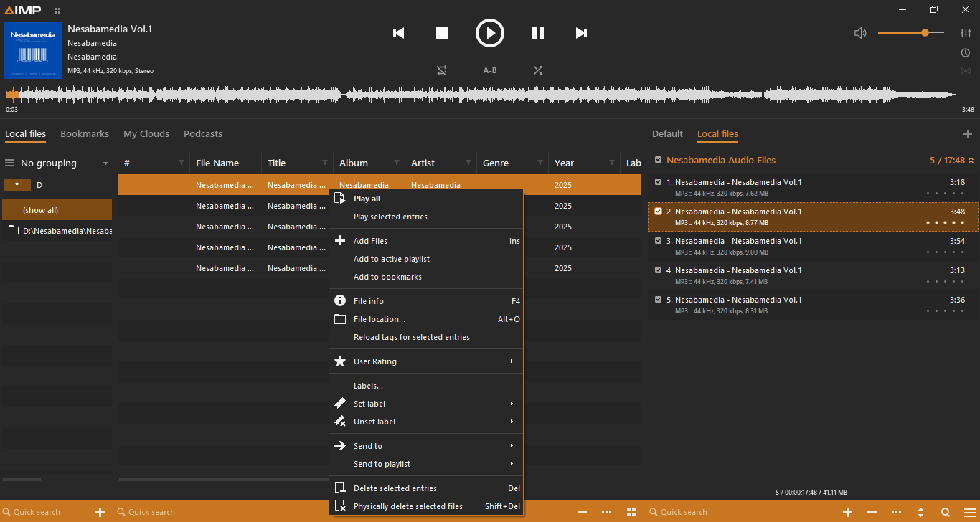Open the Artist column filter dropdown
Viewport: 980px width, 522px height.
point(468,163)
